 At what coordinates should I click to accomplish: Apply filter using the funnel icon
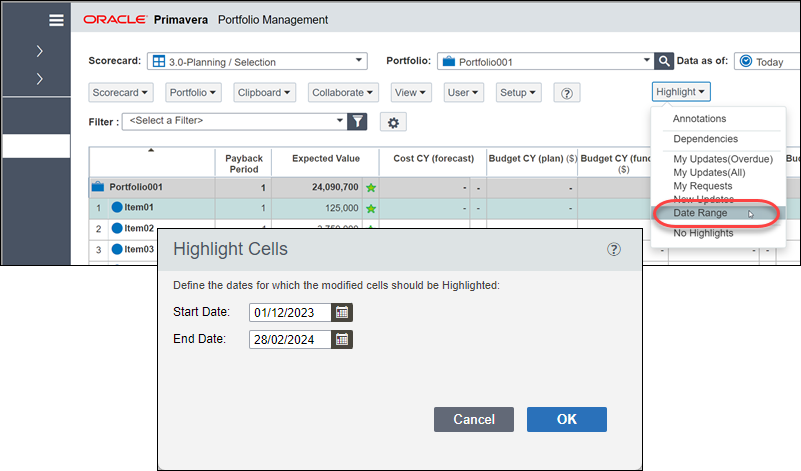pos(358,122)
